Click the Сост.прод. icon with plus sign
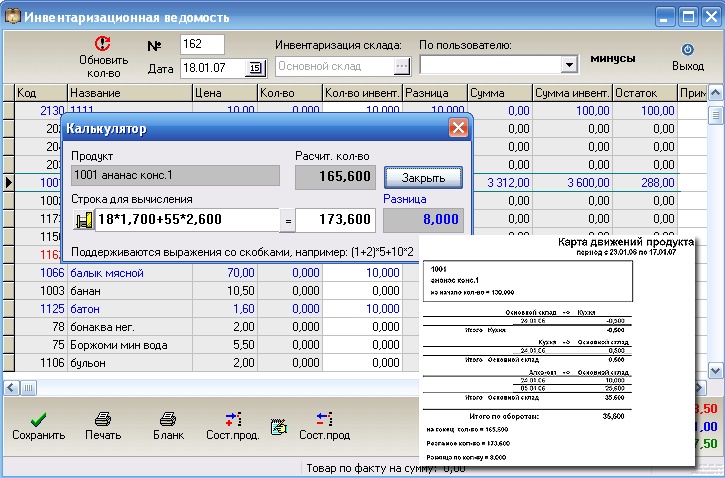The height and width of the screenshot is (478, 725). coord(233,419)
